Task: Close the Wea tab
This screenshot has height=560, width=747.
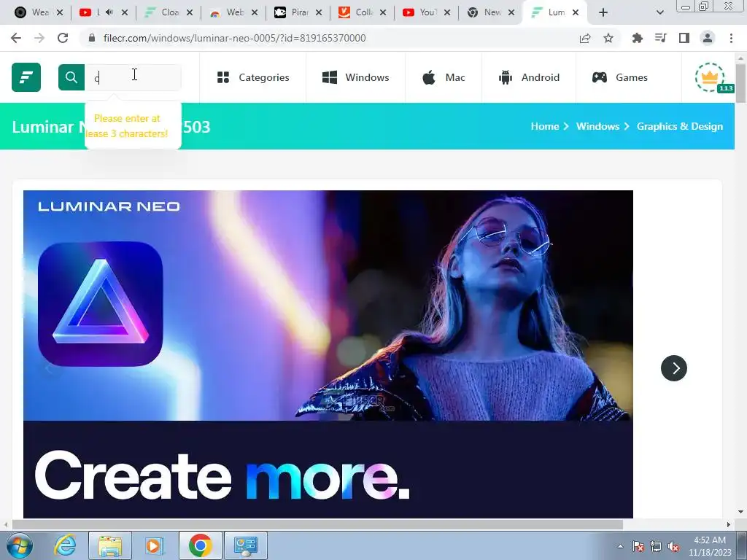Action: [x=60, y=12]
